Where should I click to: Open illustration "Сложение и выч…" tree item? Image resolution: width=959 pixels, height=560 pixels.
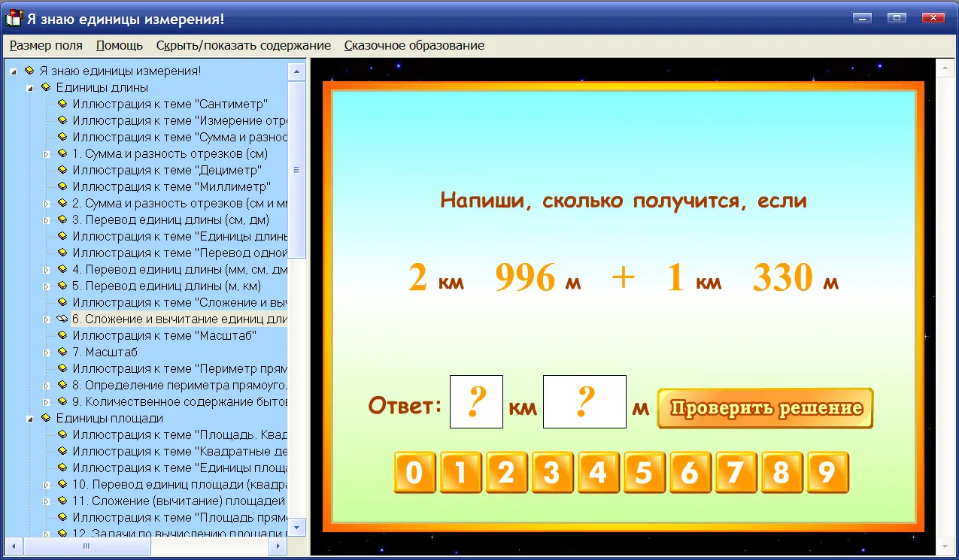click(x=181, y=302)
